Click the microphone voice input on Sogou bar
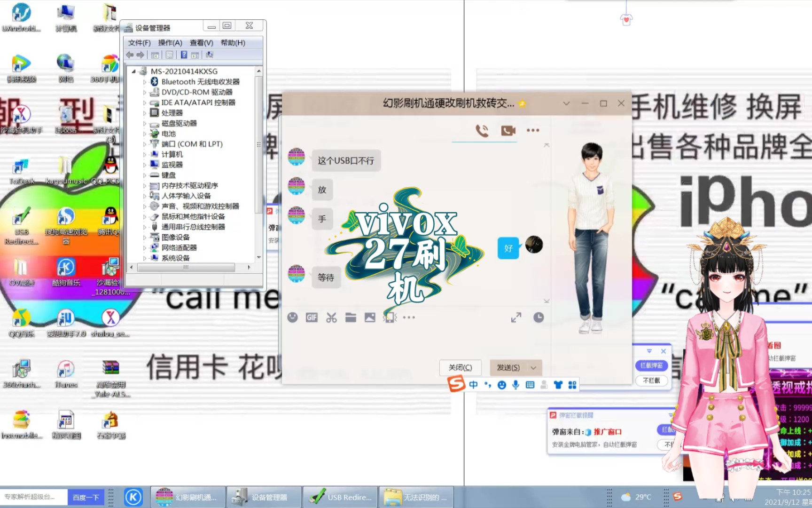 click(x=516, y=385)
